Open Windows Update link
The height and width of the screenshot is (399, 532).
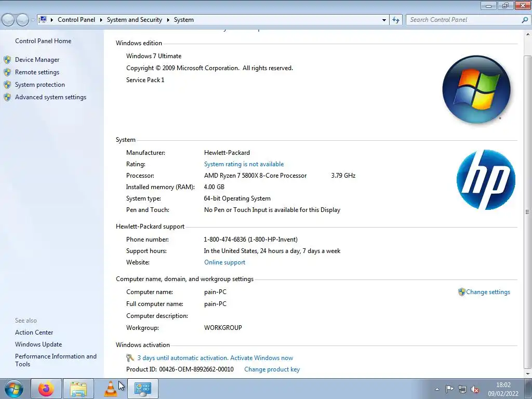tap(38, 344)
